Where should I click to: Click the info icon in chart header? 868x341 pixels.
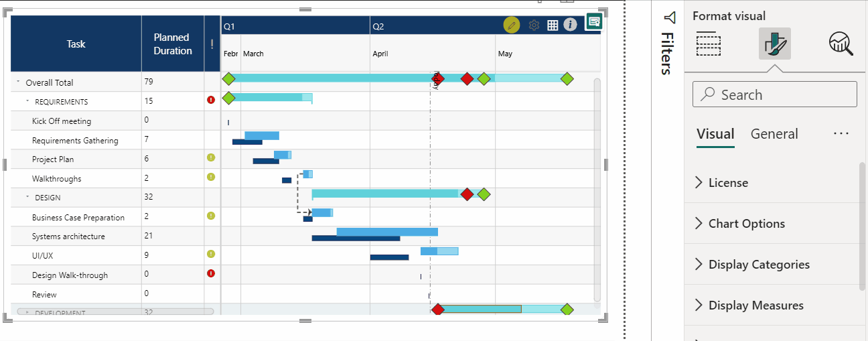click(x=570, y=25)
